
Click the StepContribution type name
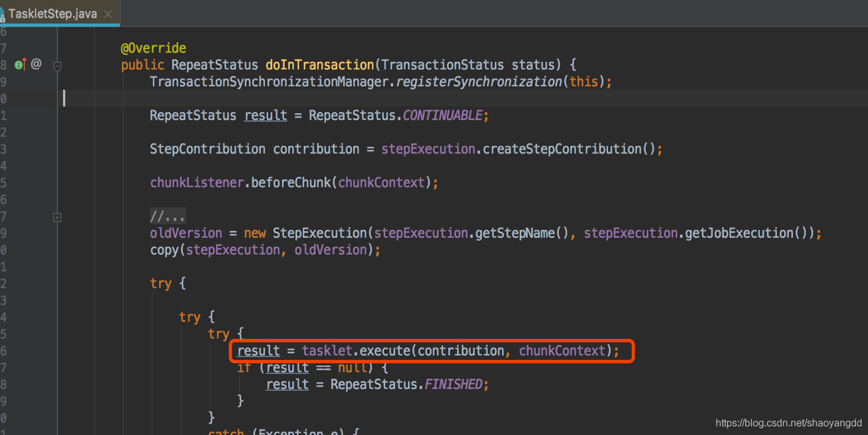click(208, 149)
